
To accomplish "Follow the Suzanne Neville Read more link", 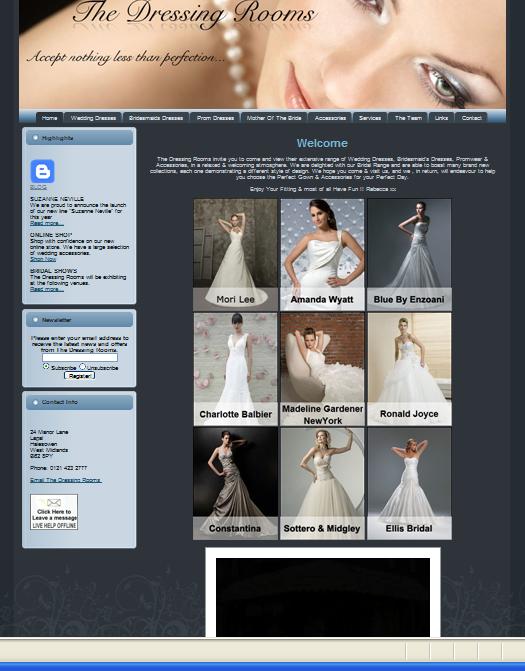I will 47,223.
